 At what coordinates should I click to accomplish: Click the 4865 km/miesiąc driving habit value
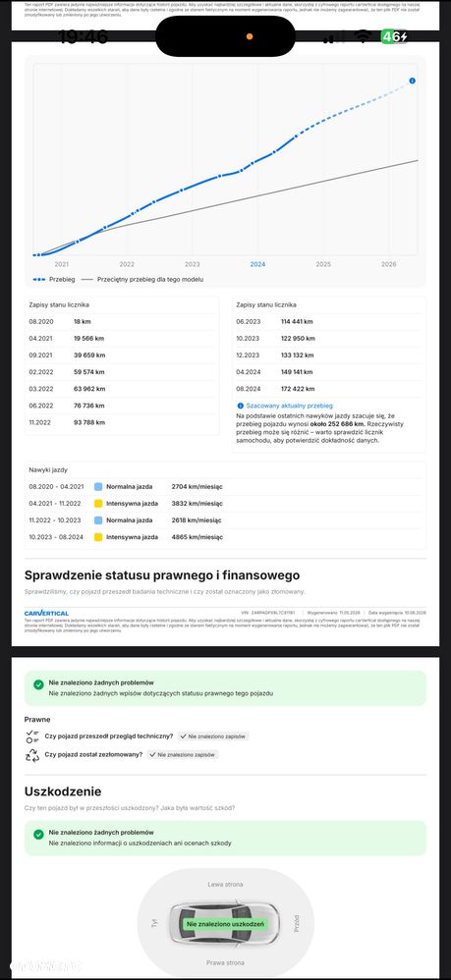[197, 537]
